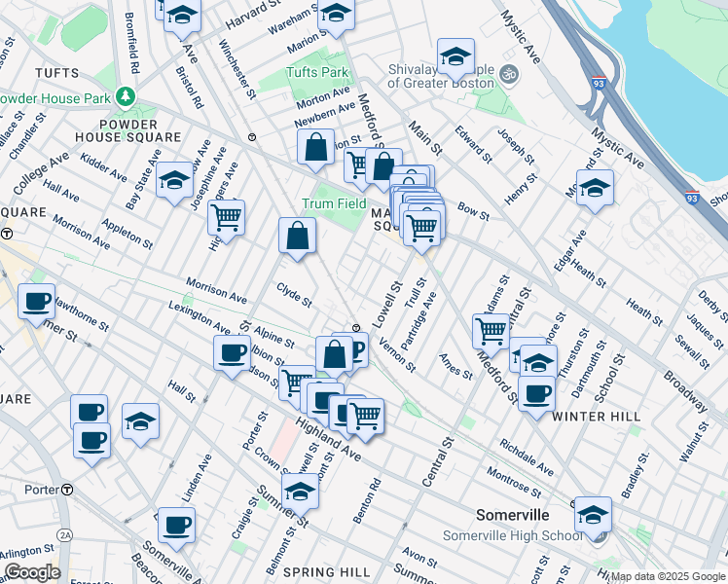Select the transit stop icon near Winchester St

(252, 137)
